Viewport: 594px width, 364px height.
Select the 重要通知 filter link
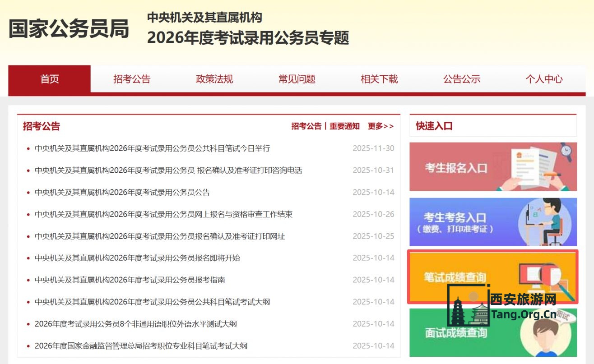coord(344,126)
